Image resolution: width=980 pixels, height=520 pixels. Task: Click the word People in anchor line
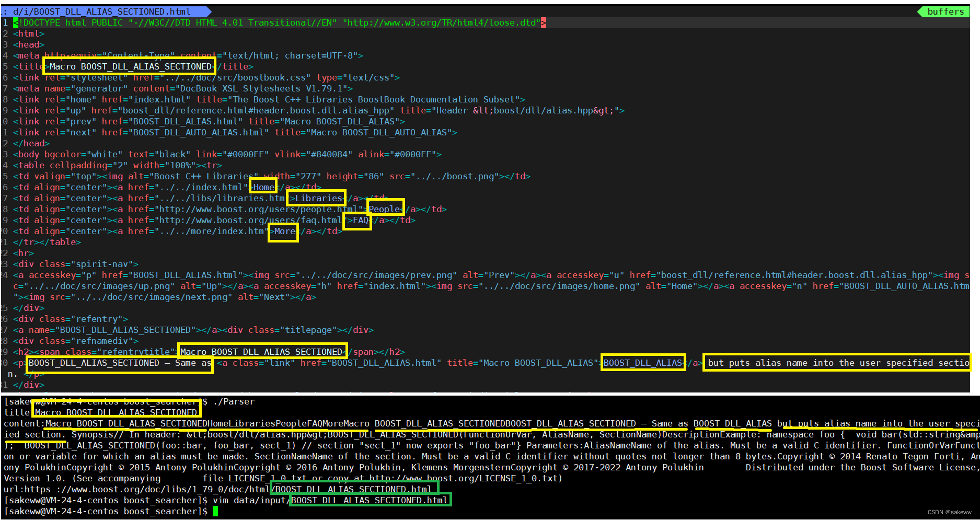pyautogui.click(x=384, y=209)
